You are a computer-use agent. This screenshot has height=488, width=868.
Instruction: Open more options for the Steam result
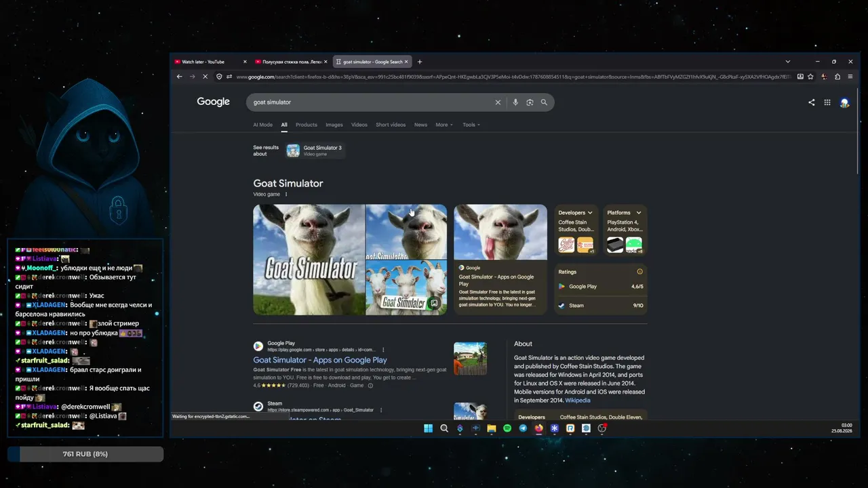(x=381, y=410)
